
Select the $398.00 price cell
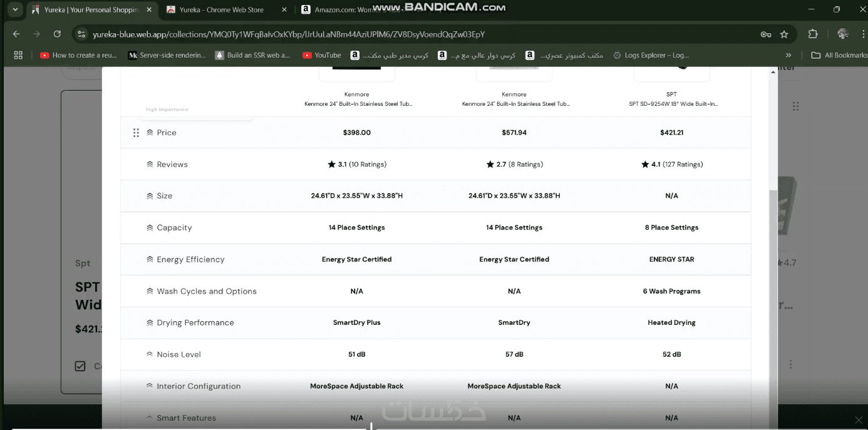pyautogui.click(x=357, y=133)
